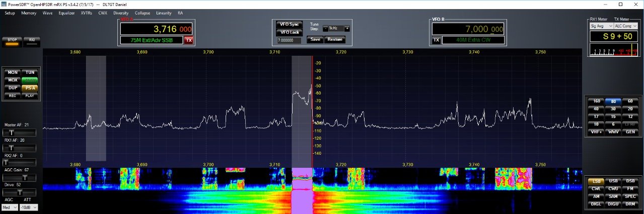Viewport: 644px width, 214px height.
Task: Select the 17 meter band
Action: click(x=597, y=116)
